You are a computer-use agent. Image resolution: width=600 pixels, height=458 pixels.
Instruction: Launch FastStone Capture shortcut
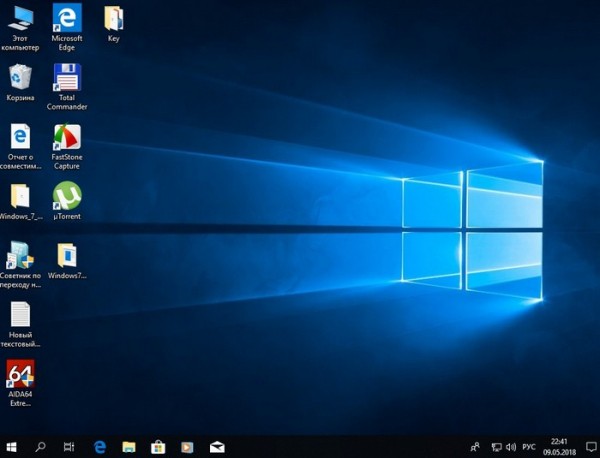[x=67, y=146]
